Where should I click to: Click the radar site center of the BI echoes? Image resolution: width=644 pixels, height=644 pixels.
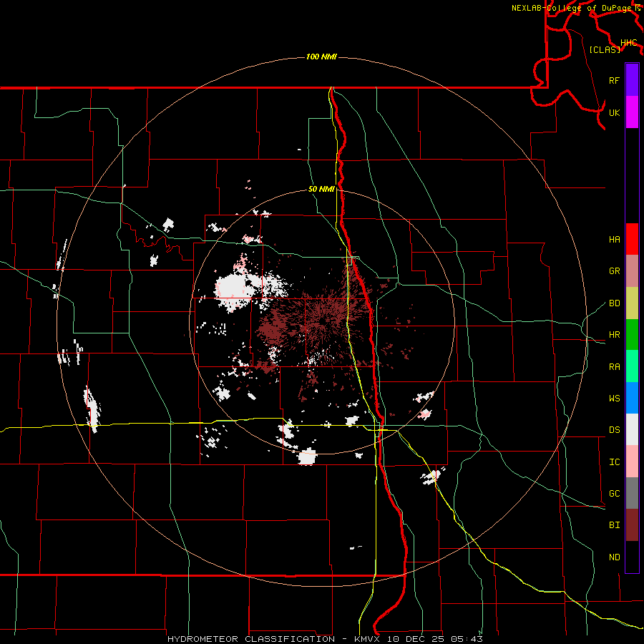click(323, 322)
